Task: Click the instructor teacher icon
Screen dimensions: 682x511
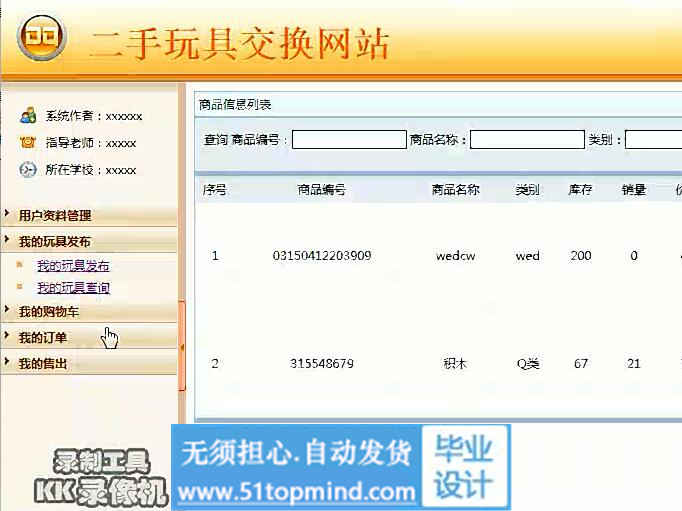Action: 28,142
